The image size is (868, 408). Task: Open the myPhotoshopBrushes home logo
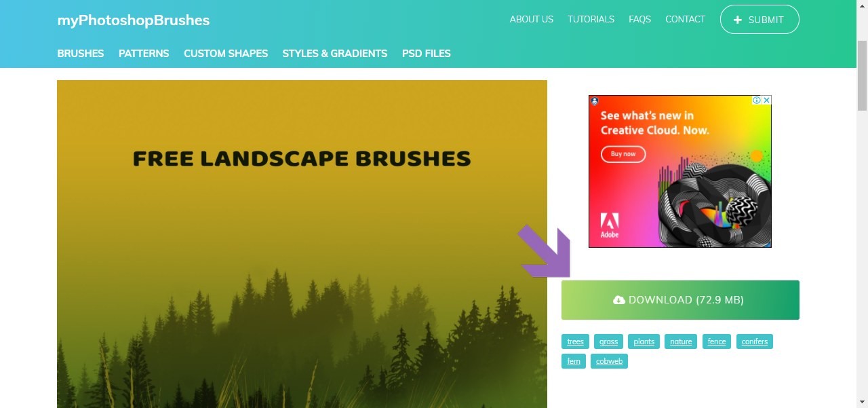pyautogui.click(x=134, y=20)
